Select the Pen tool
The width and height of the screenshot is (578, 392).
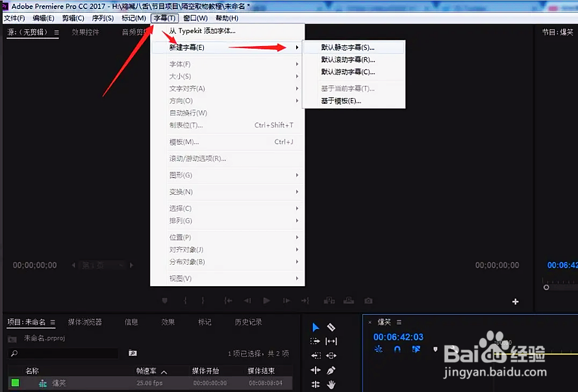point(331,370)
